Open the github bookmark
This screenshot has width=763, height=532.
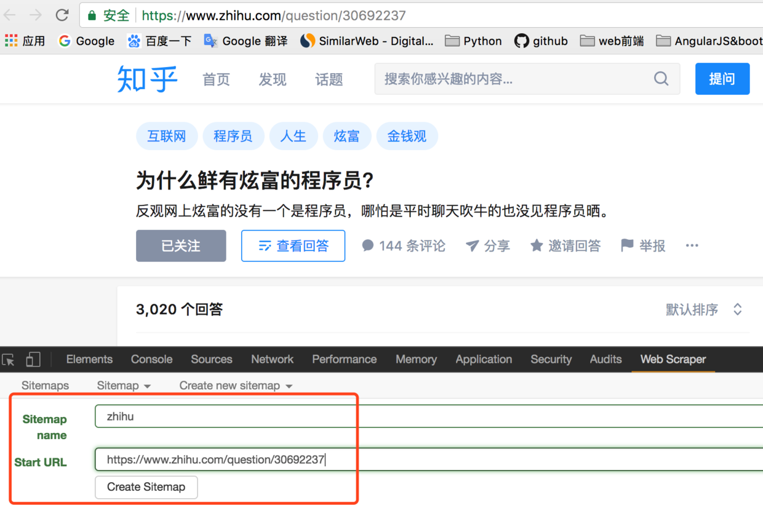click(541, 41)
